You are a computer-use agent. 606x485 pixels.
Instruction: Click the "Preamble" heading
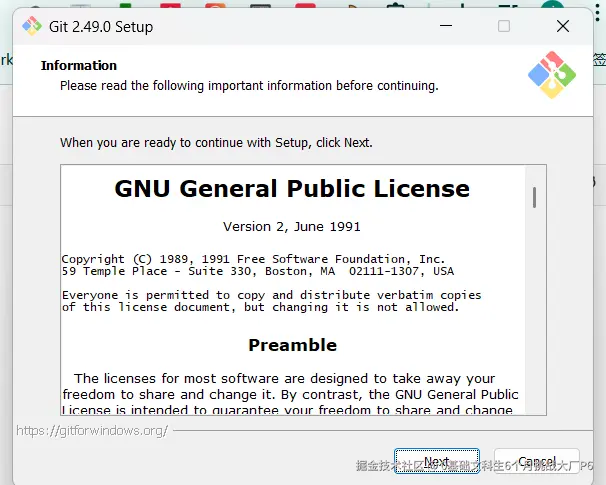pyautogui.click(x=293, y=345)
